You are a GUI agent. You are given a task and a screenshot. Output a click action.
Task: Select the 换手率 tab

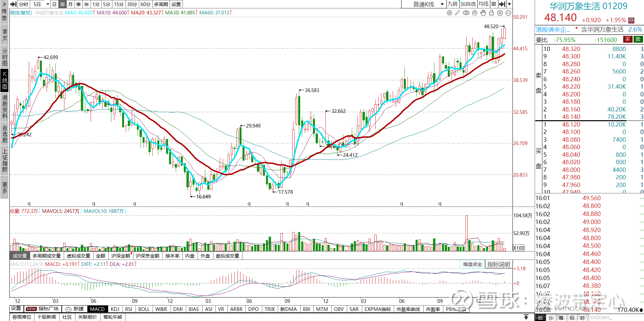172,256
